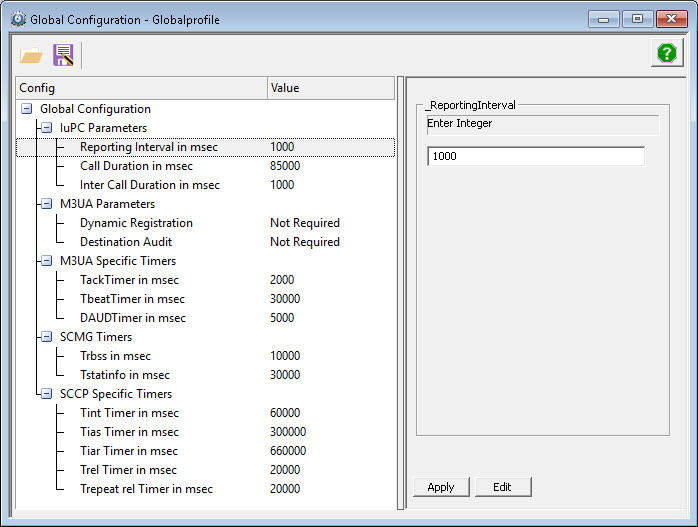
Task: Click the 5000 DAUDTimer value
Action: tap(282, 318)
